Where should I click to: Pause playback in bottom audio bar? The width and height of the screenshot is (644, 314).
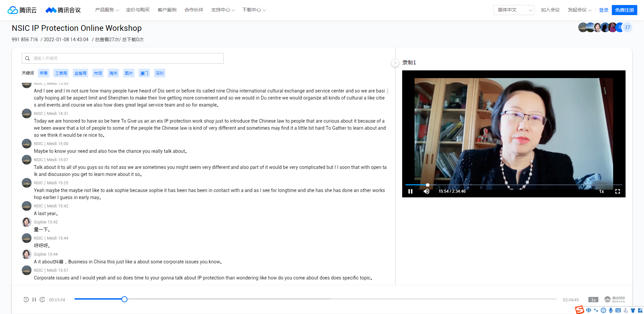(x=34, y=300)
